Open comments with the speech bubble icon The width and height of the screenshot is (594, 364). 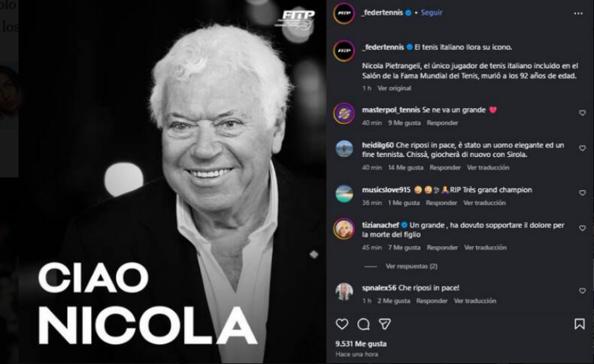(363, 324)
